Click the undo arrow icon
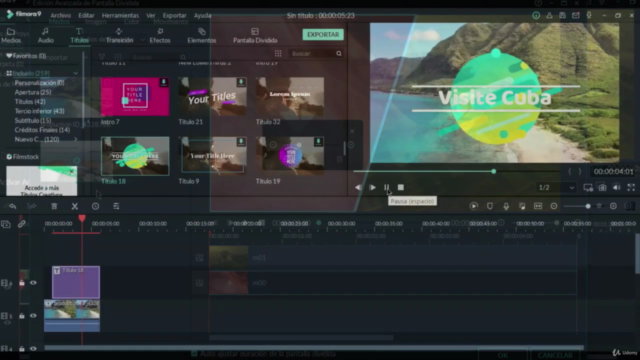Image resolution: width=640 pixels, height=360 pixels. pos(13,206)
